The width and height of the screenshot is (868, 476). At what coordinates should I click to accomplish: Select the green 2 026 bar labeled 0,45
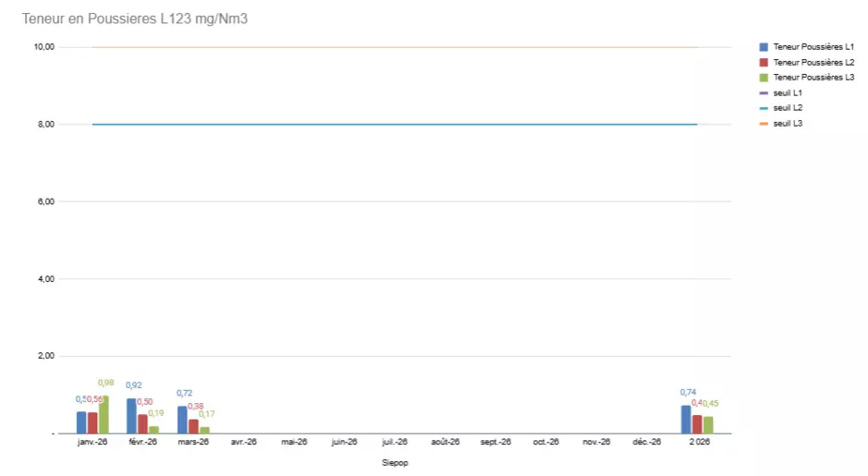(708, 424)
